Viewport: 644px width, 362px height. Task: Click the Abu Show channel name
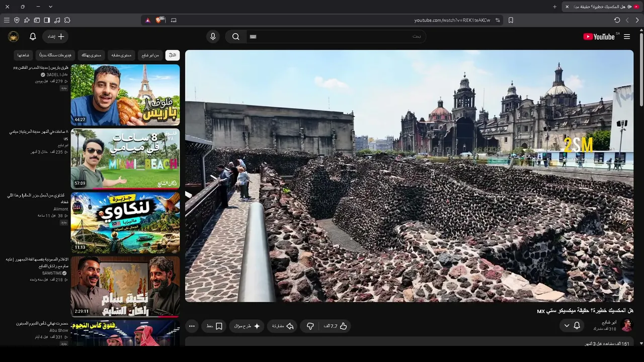click(x=59, y=330)
